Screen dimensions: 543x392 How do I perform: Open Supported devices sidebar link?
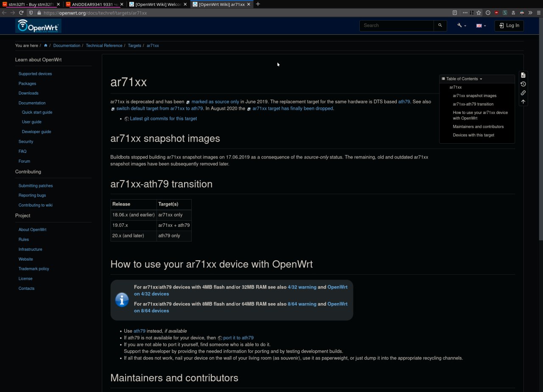pos(35,74)
